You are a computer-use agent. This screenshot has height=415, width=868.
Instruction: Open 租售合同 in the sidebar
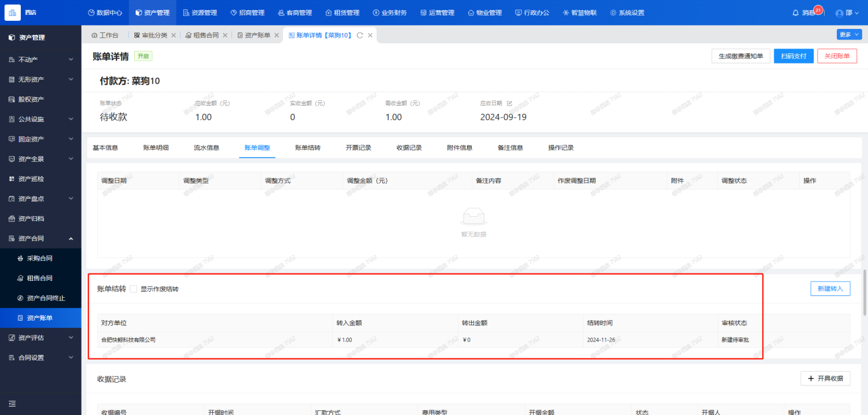coord(41,278)
